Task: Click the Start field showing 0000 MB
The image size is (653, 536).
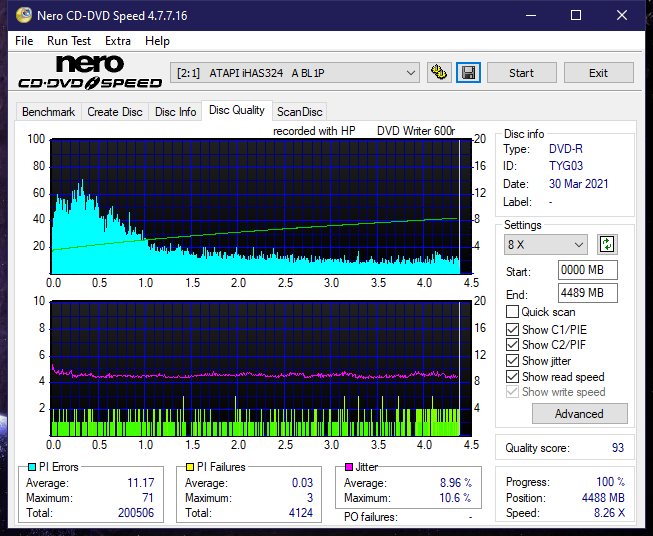Action: (587, 270)
